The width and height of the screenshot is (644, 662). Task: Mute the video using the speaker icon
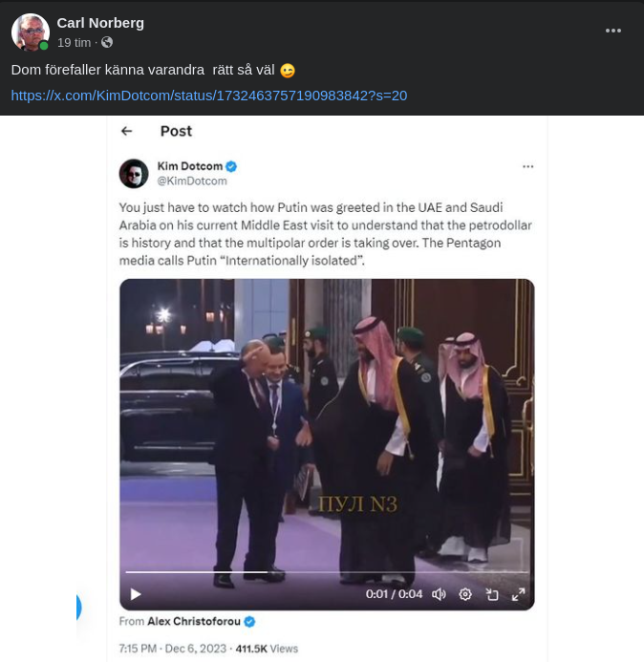(439, 594)
